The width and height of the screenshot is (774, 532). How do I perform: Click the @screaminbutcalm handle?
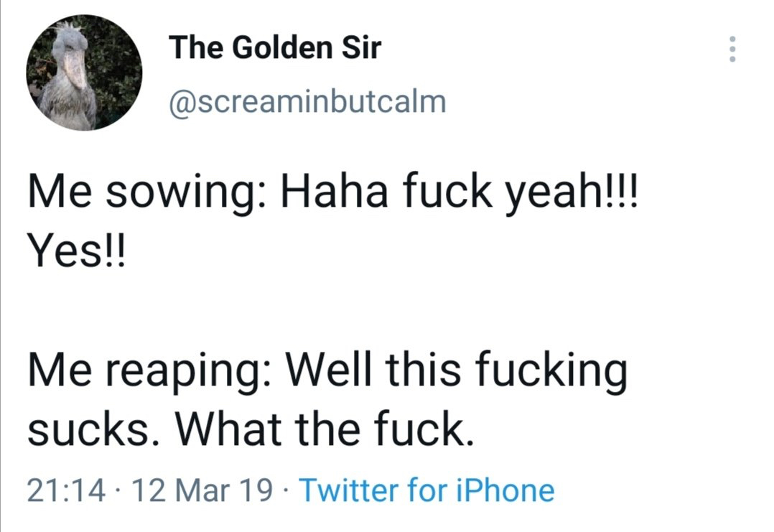[307, 101]
